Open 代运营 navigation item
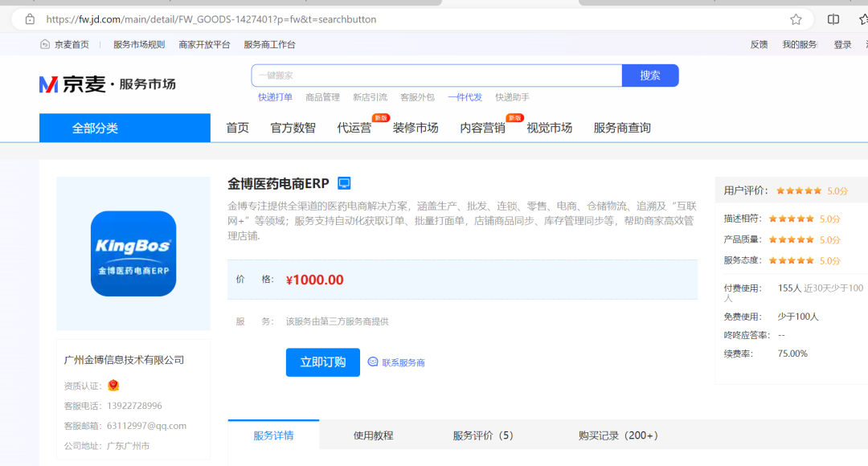 tap(354, 128)
